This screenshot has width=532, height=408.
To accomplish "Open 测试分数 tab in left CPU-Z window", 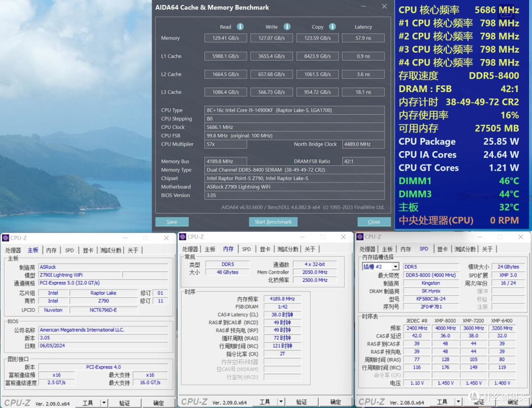I will point(111,251).
